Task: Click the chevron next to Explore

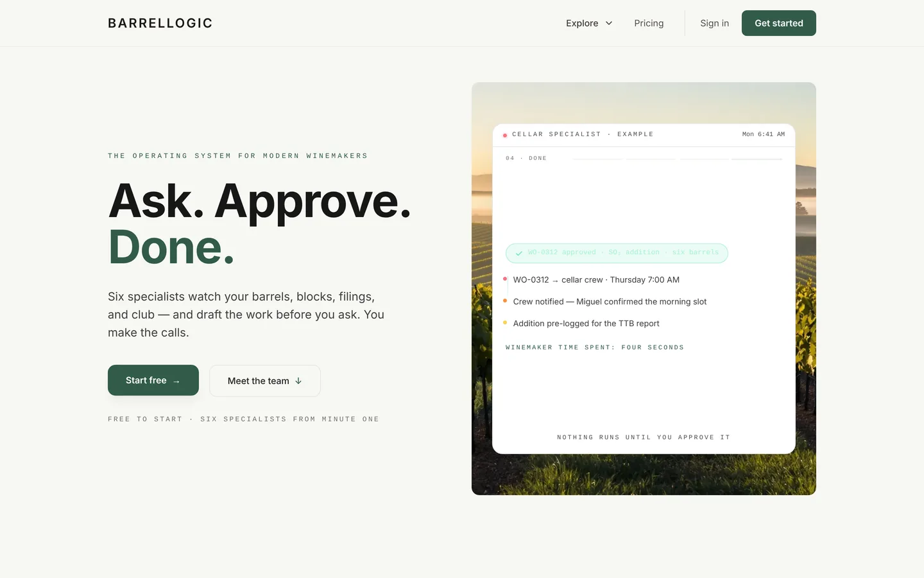Action: tap(609, 23)
